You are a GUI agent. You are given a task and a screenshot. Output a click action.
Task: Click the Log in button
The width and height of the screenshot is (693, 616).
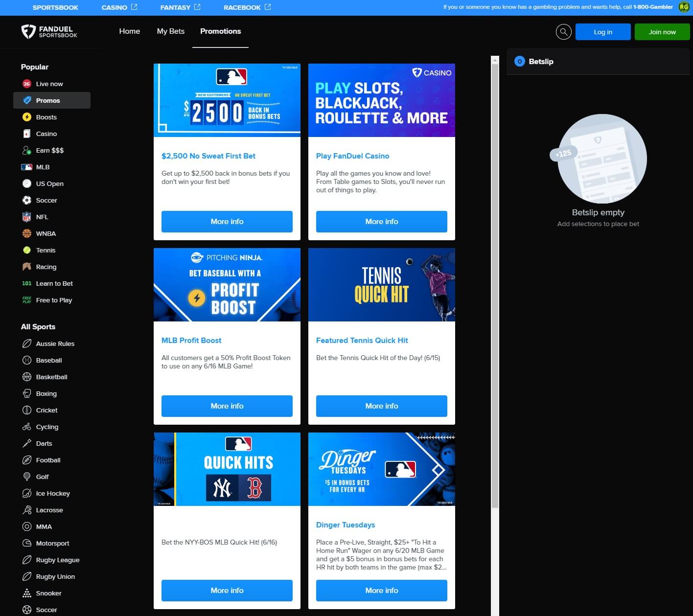(x=603, y=32)
